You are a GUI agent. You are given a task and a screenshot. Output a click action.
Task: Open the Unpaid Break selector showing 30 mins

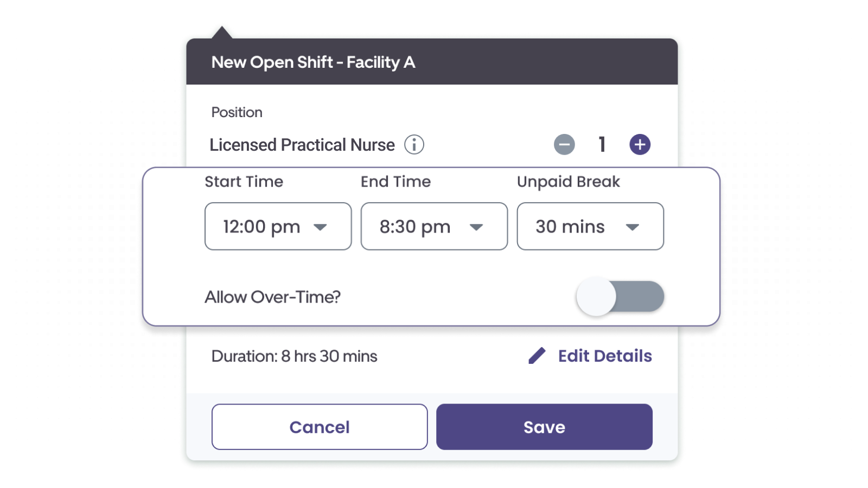[590, 227]
